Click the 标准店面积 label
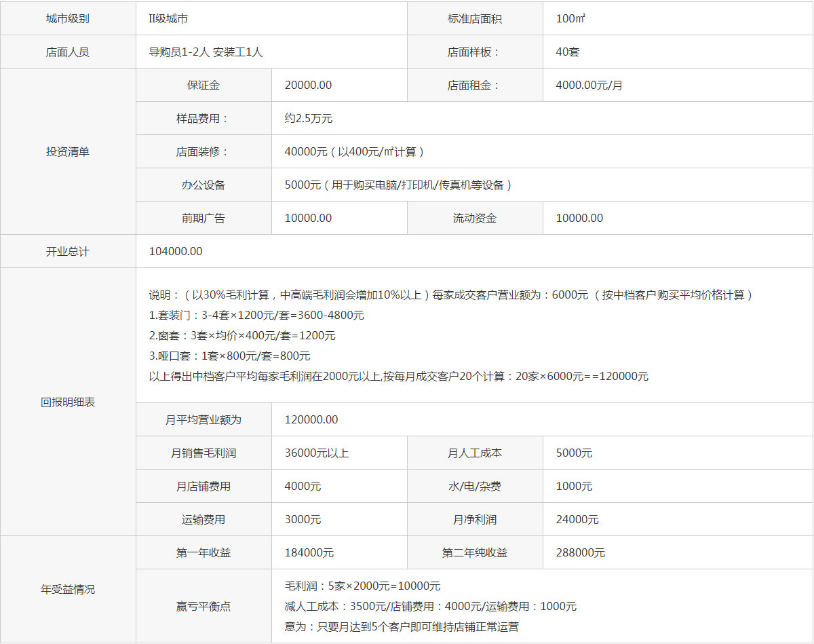814x644 pixels. tap(475, 18)
